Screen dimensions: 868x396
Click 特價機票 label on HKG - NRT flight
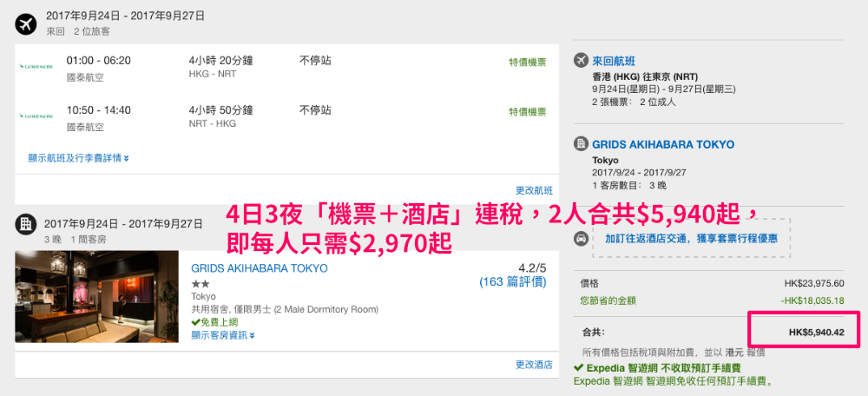coord(528,63)
